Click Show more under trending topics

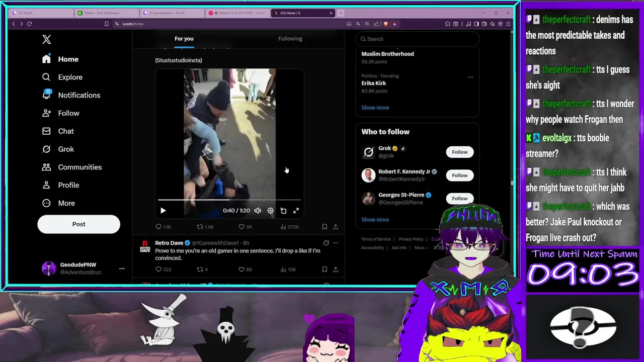click(x=375, y=108)
